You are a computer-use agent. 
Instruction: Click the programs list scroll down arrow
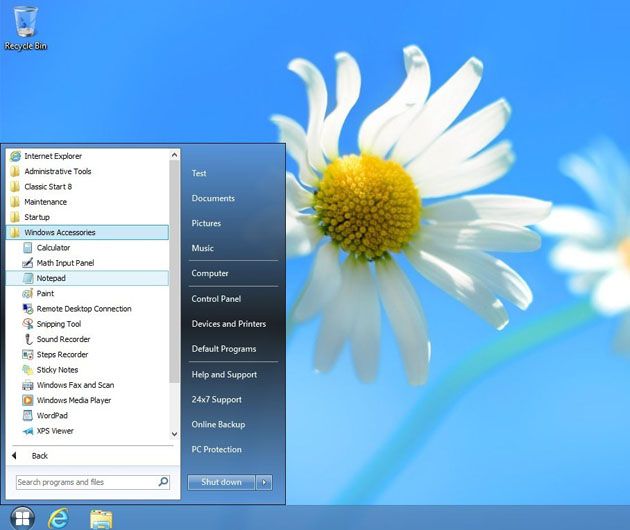(174, 434)
